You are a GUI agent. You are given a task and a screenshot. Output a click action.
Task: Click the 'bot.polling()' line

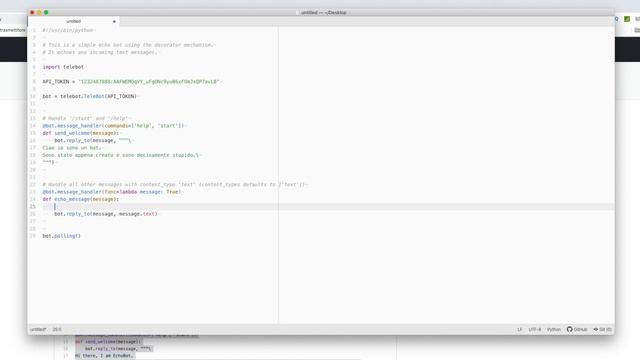62,236
